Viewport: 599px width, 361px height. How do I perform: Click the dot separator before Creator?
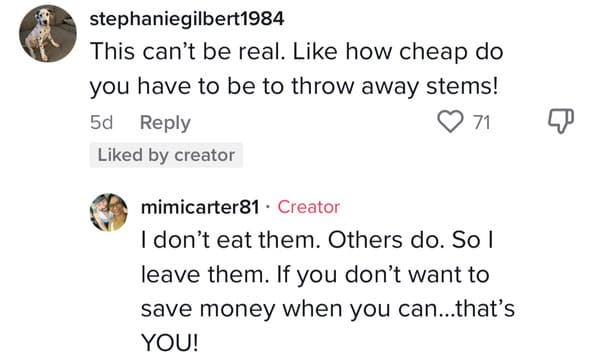pyautogui.click(x=268, y=207)
